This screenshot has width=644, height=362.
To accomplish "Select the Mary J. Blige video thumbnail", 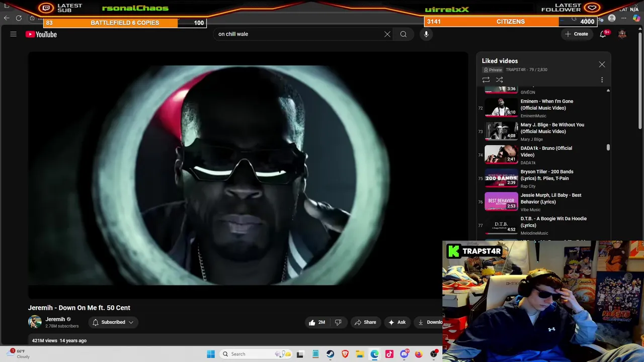I will pos(501,131).
